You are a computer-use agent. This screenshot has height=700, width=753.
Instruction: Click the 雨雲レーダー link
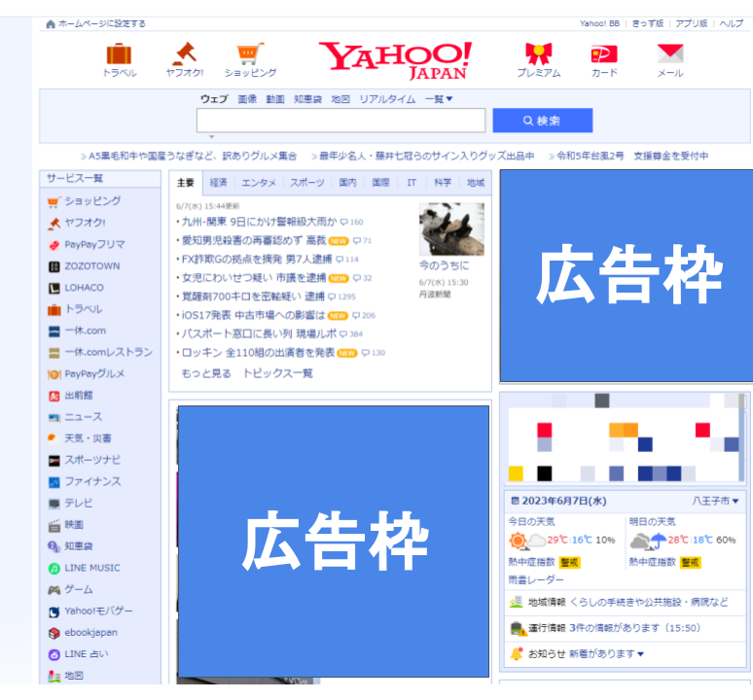(x=536, y=580)
